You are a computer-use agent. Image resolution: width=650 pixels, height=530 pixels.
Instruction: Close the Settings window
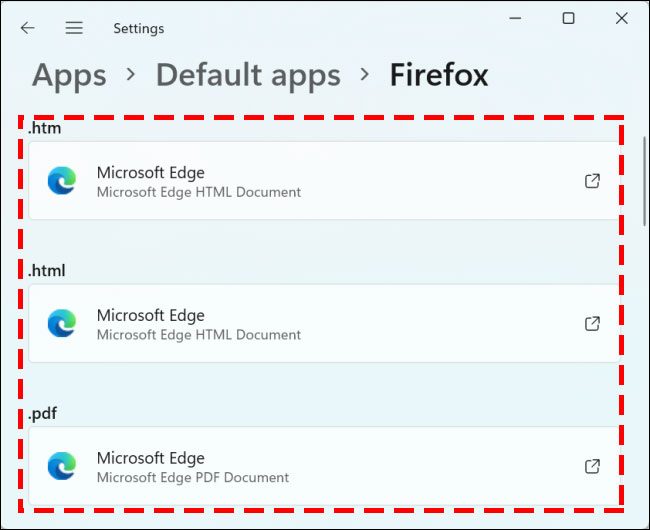pos(620,18)
